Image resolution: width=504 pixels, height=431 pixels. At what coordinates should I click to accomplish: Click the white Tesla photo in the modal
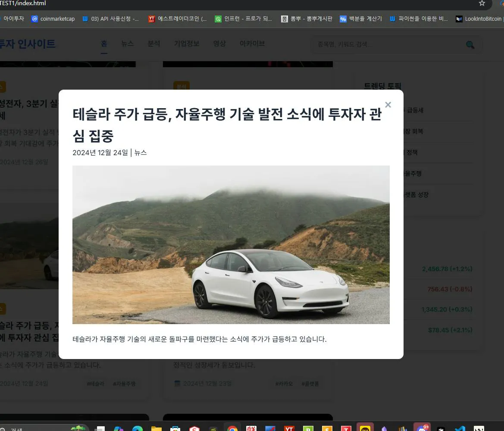point(231,244)
